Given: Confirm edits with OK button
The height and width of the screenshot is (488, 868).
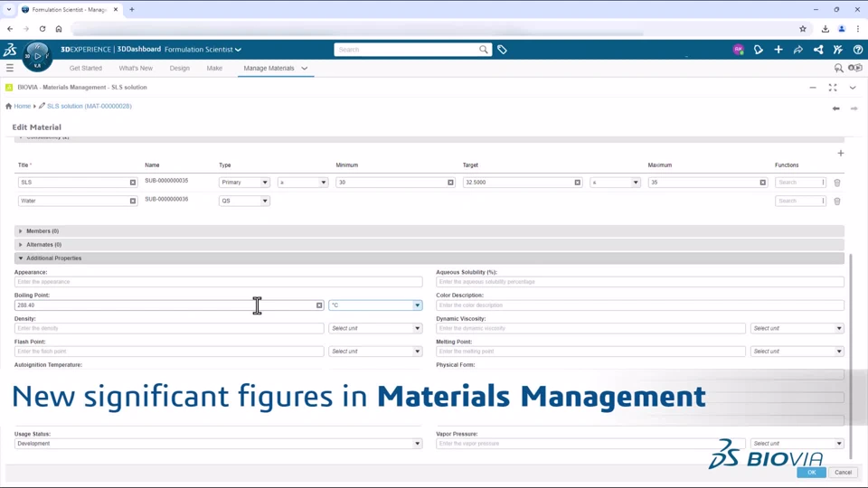Looking at the screenshot, I should (812, 472).
